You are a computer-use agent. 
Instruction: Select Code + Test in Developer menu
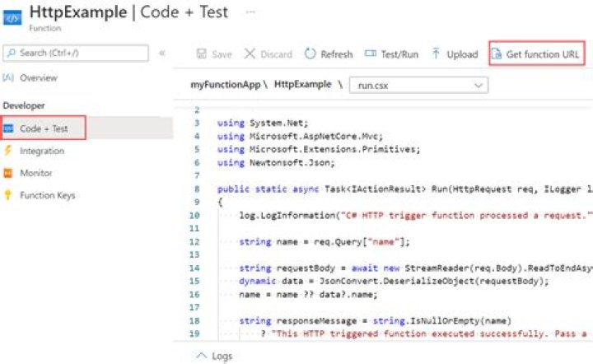pyautogui.click(x=44, y=128)
